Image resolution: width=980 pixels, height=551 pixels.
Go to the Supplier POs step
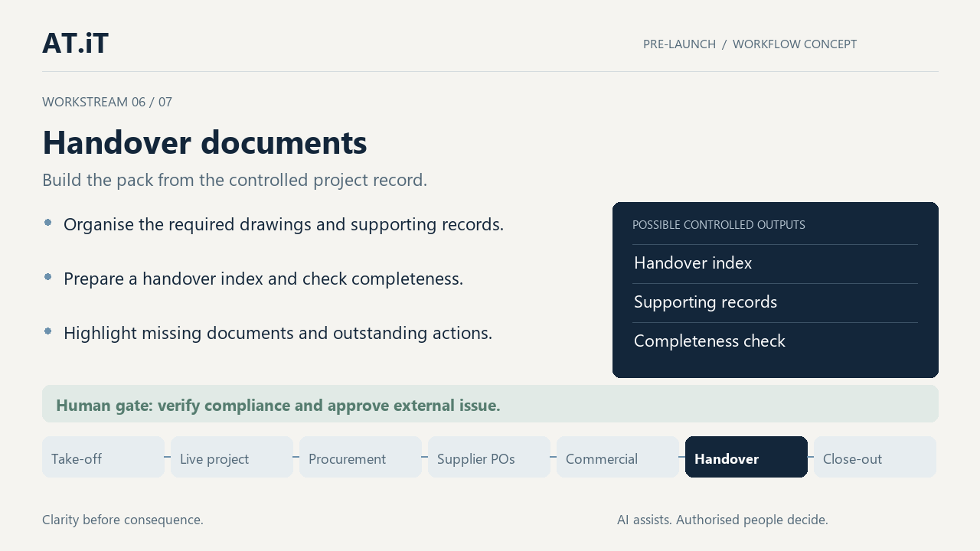pyautogui.click(x=489, y=457)
